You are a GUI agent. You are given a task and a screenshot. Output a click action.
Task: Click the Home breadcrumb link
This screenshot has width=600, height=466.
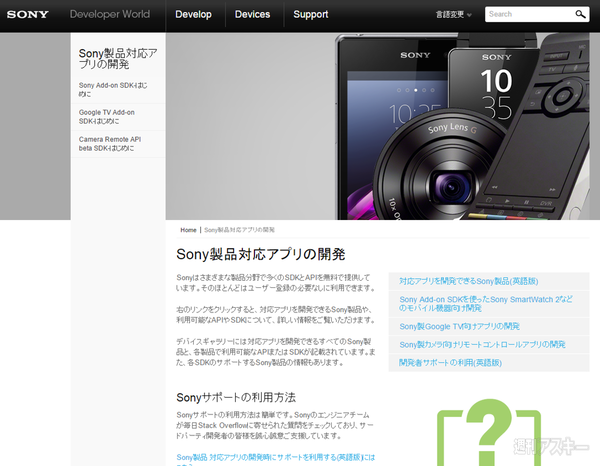pos(188,230)
